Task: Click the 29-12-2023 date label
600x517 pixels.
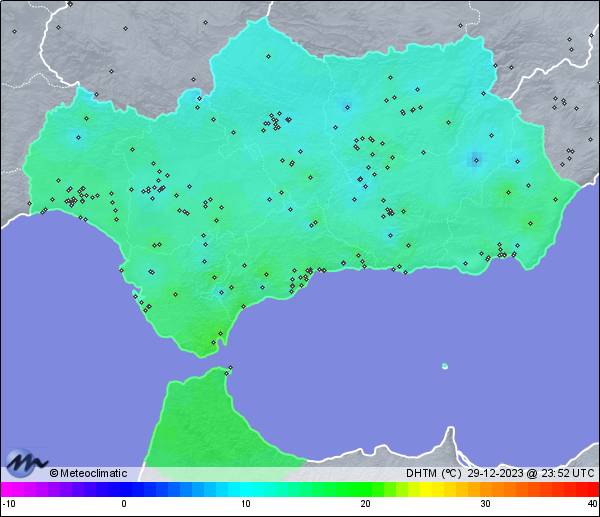Action: 495,473
